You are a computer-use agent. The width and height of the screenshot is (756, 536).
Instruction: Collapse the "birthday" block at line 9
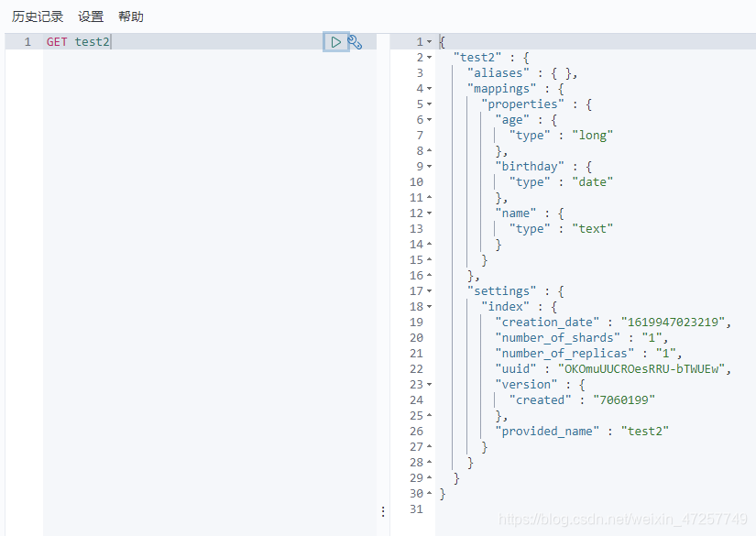tap(429, 166)
